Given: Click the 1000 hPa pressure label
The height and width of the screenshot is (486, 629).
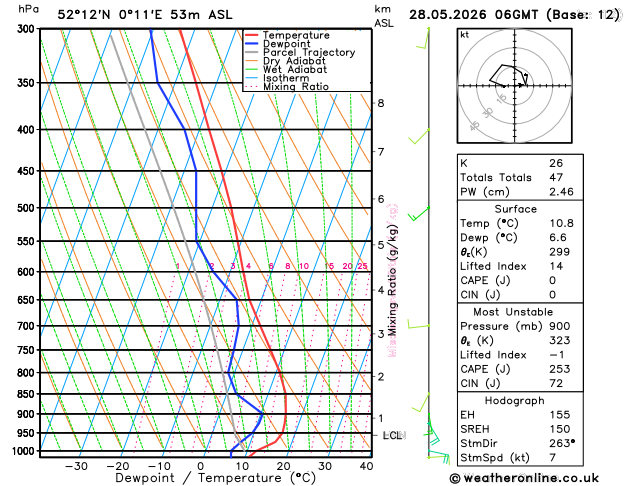Looking at the screenshot, I should (26, 451).
